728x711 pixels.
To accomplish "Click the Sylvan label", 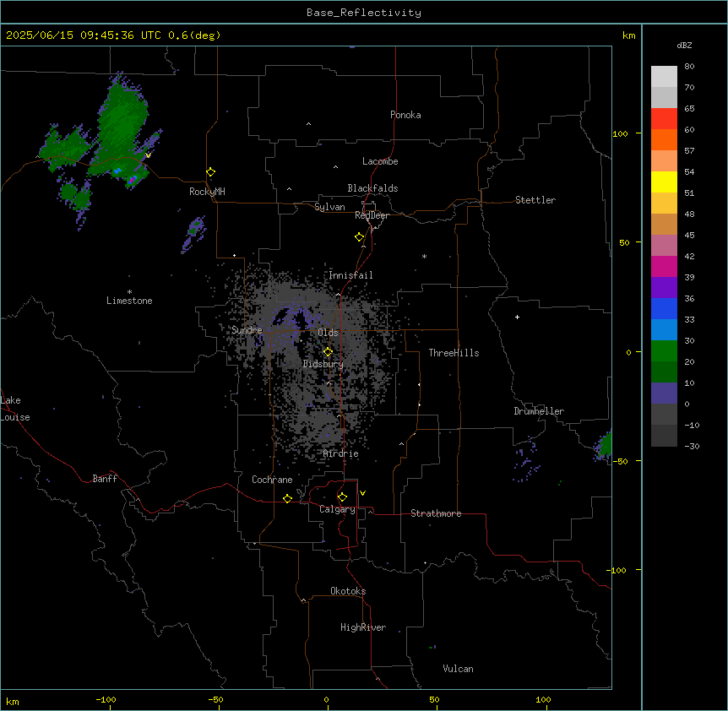I will [329, 207].
